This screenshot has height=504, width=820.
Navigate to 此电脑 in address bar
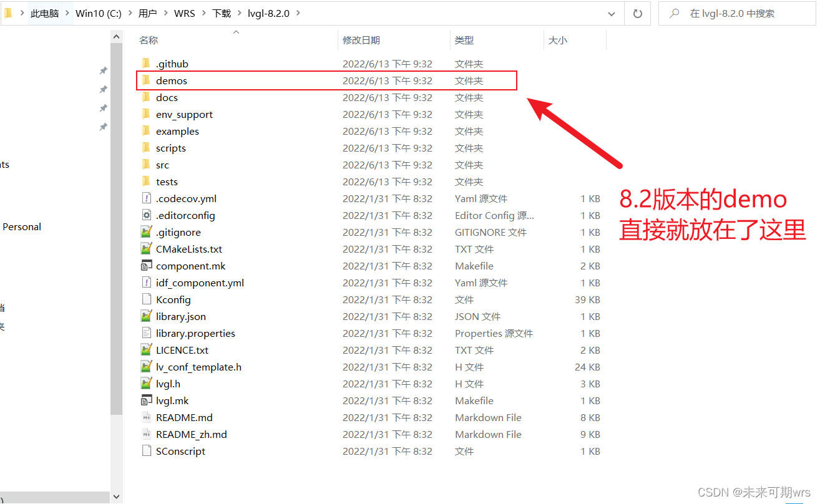coord(44,13)
